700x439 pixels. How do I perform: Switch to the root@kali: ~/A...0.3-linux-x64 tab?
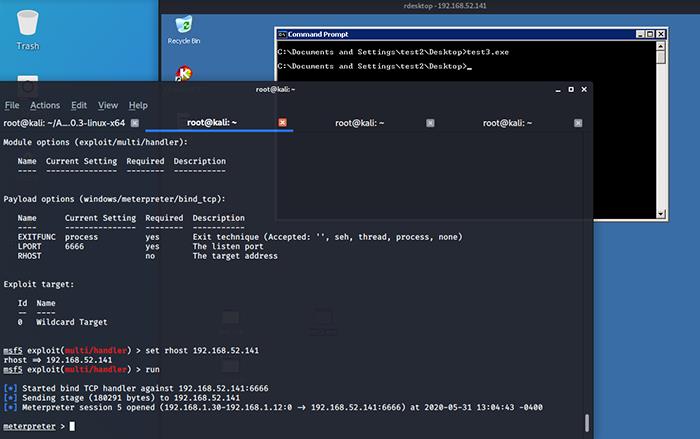click(64, 123)
